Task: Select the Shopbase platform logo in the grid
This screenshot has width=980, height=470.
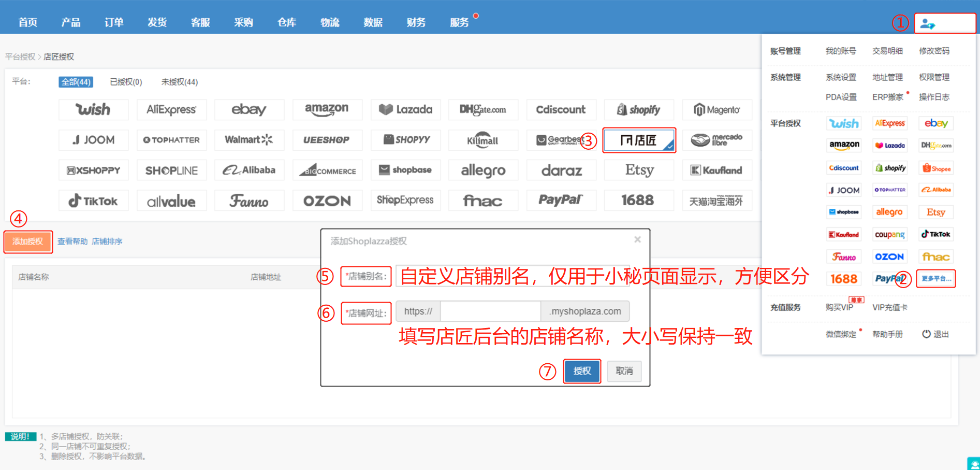Action: [x=405, y=170]
